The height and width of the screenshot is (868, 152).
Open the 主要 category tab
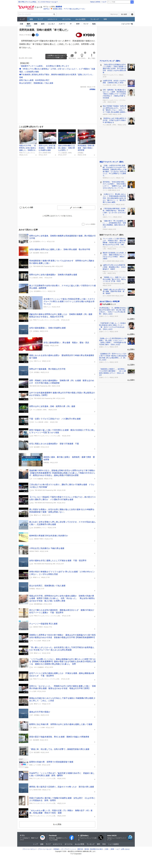click(21, 24)
